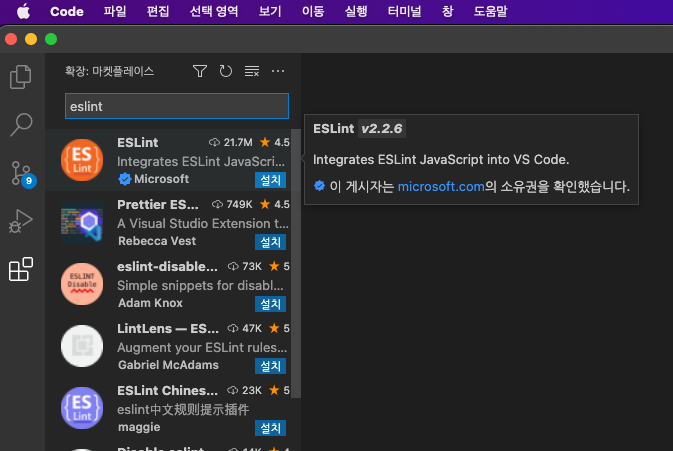Click the 확장: 마켓플레이스 panel title
This screenshot has height=451, width=673.
coord(109,71)
